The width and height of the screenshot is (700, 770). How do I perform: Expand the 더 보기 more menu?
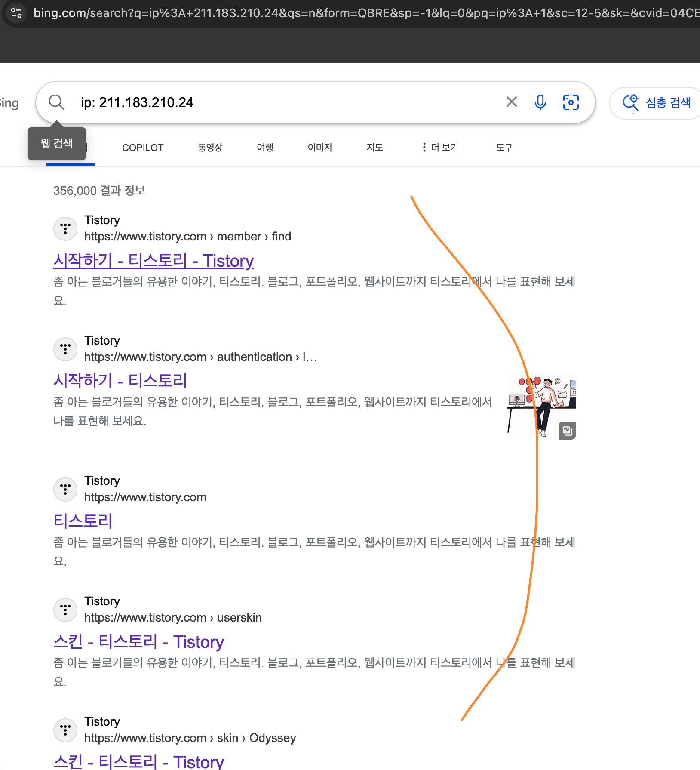440,148
